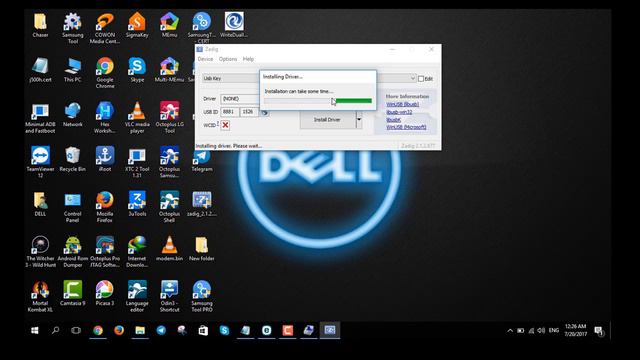640x360 pixels.
Task: Click the Driver (NONE) field
Action: (x=240, y=99)
